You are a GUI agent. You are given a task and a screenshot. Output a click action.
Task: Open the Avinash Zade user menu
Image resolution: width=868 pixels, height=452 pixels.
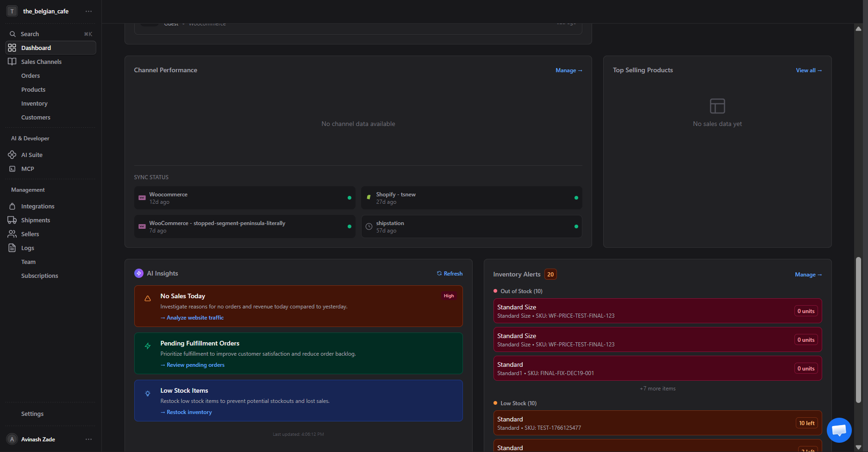[x=88, y=439]
